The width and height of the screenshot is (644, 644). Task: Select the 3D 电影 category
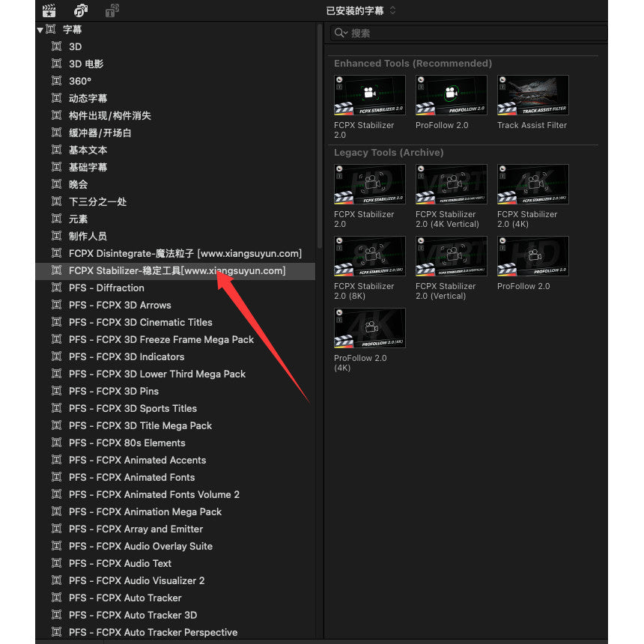tap(175, 64)
